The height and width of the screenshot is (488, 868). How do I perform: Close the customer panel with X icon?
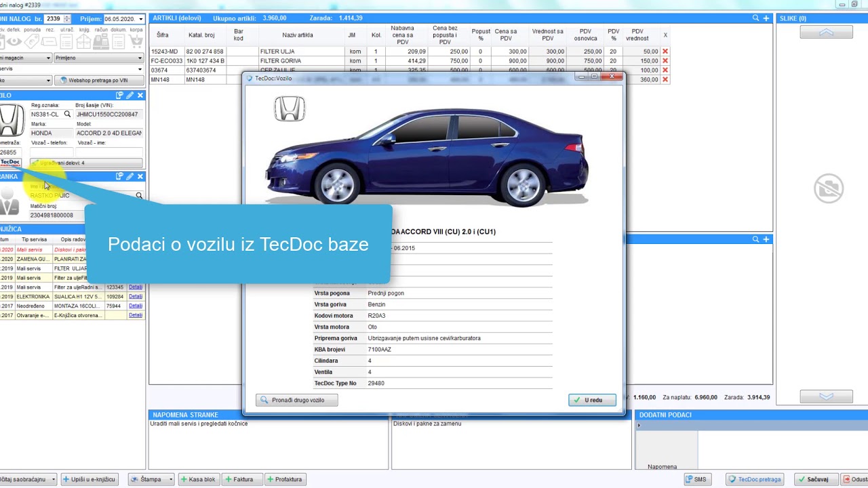click(x=140, y=176)
